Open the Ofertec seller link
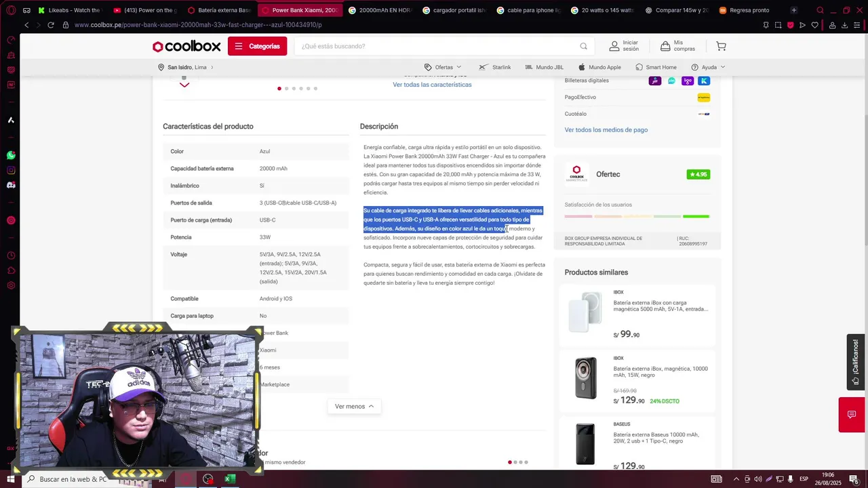The height and width of the screenshot is (488, 868). point(608,174)
